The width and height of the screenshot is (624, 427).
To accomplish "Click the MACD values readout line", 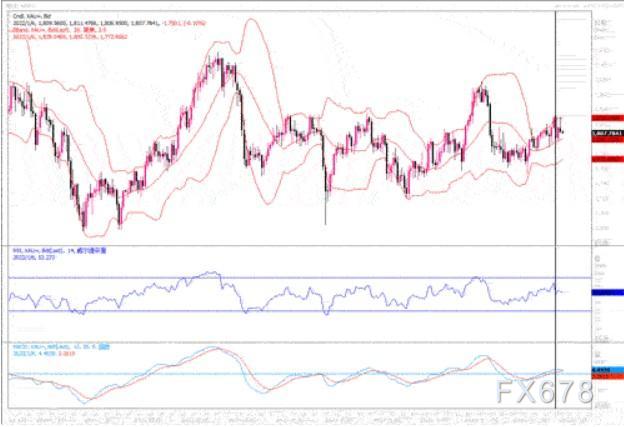I will click(44, 353).
